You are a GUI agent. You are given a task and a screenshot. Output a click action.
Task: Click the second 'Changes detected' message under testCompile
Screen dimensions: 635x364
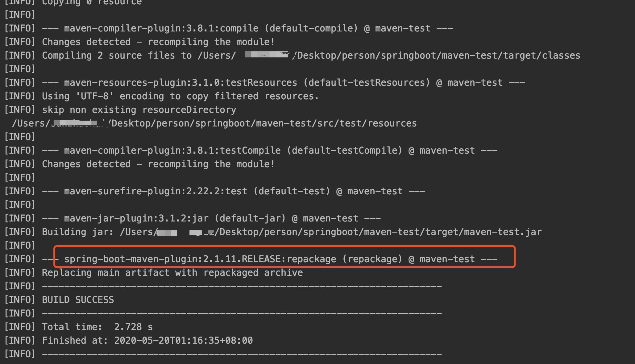point(158,164)
